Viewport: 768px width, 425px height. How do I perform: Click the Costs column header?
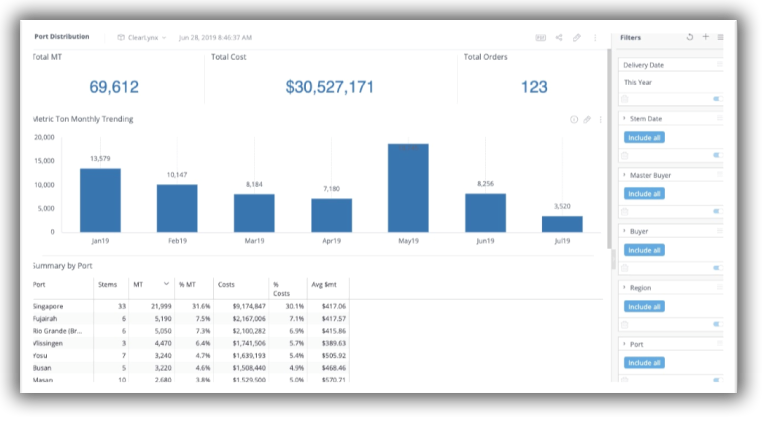pyautogui.click(x=226, y=284)
